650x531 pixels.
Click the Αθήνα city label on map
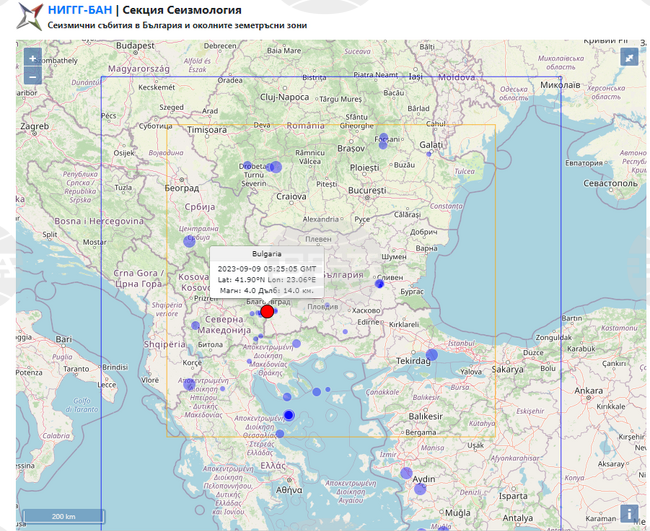coord(288,490)
